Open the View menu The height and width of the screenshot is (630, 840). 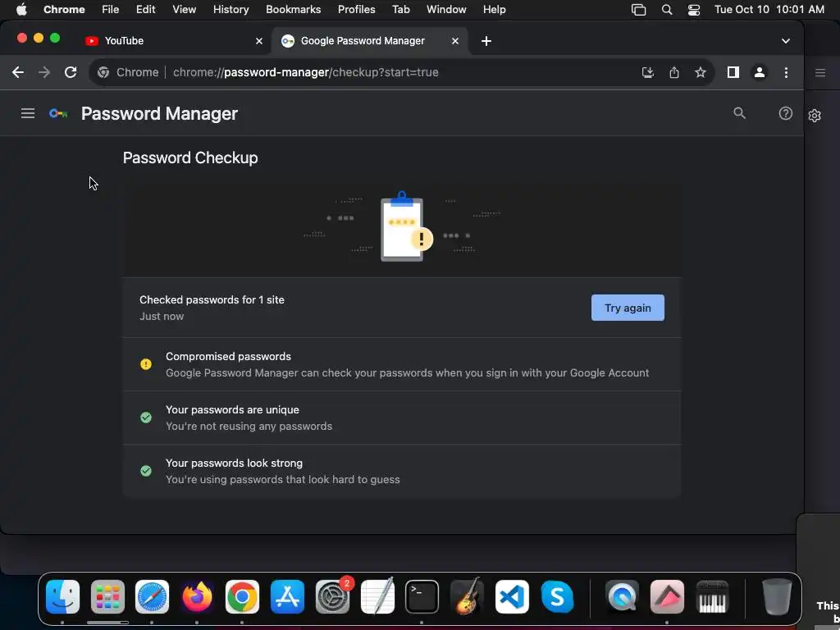click(184, 9)
